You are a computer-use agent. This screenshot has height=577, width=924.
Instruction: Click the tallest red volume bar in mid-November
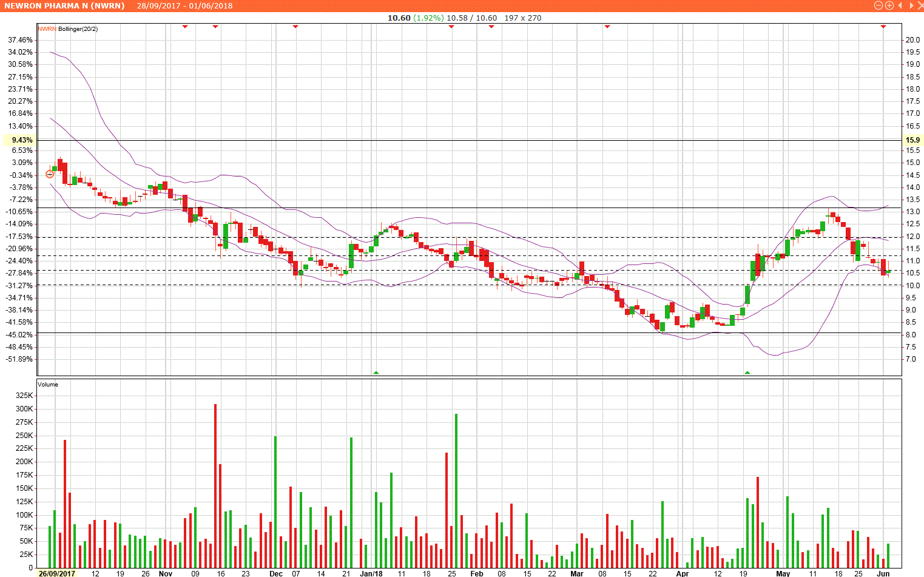click(x=215, y=486)
